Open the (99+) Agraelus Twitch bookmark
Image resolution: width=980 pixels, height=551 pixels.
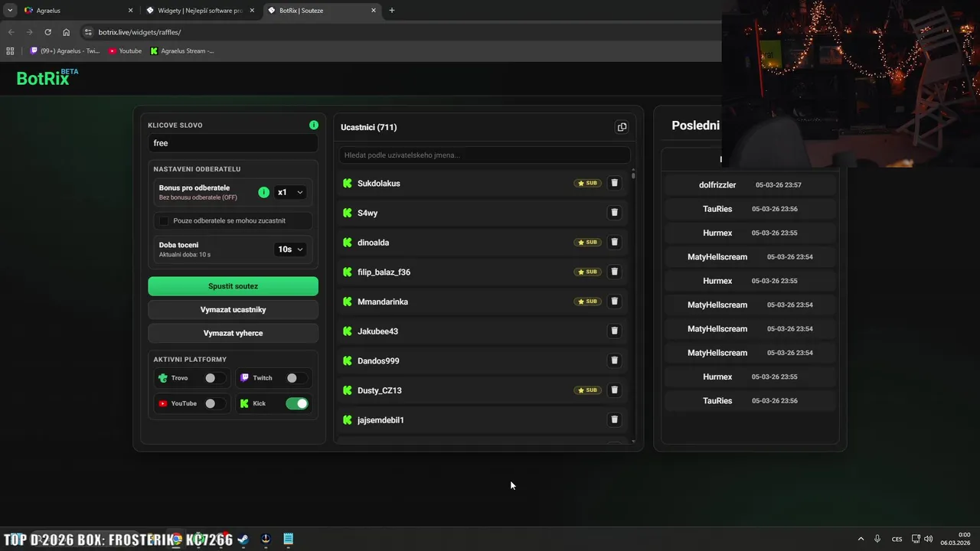tap(64, 51)
